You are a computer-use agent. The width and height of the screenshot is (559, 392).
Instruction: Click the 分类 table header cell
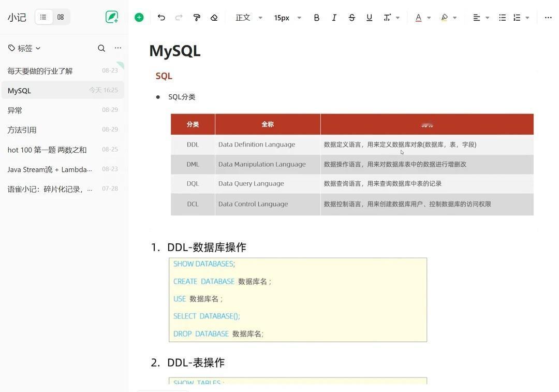pos(193,124)
